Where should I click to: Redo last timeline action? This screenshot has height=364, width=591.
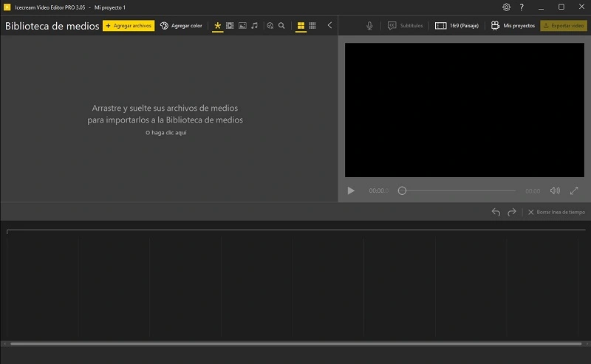point(511,212)
